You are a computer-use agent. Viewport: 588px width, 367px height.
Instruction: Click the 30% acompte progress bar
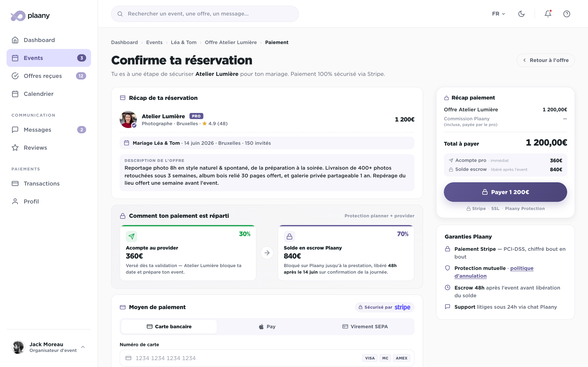188,226
